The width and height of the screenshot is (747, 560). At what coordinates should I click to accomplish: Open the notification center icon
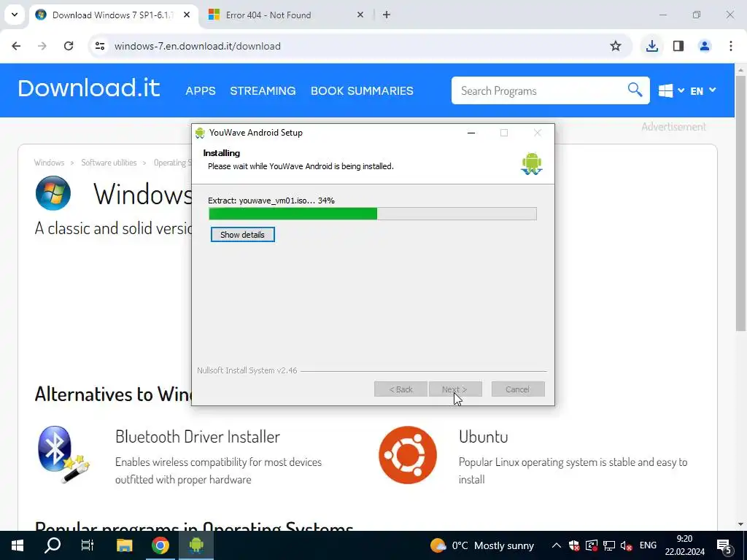click(724, 545)
